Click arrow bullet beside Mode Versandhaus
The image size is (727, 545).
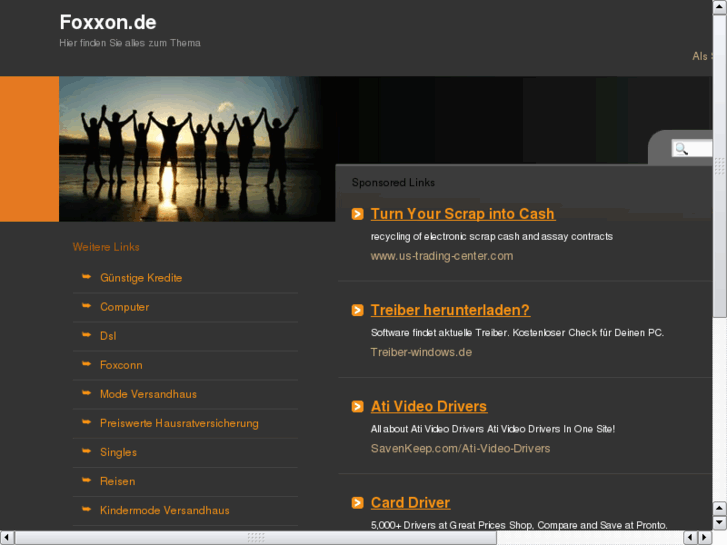(86, 393)
